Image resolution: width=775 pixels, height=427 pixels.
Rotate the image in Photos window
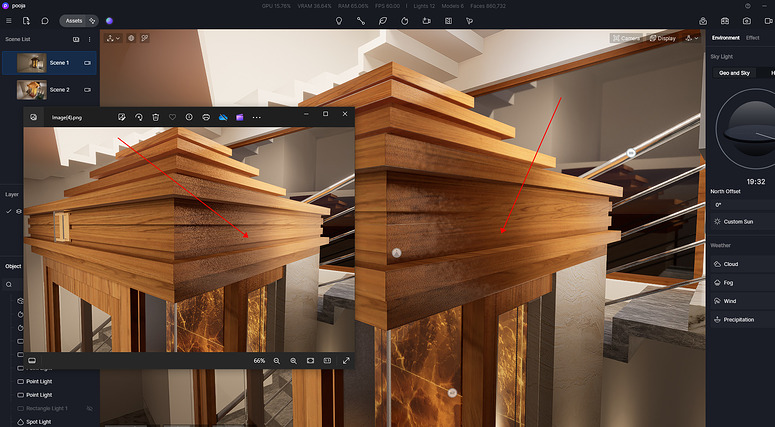pyautogui.click(x=139, y=117)
